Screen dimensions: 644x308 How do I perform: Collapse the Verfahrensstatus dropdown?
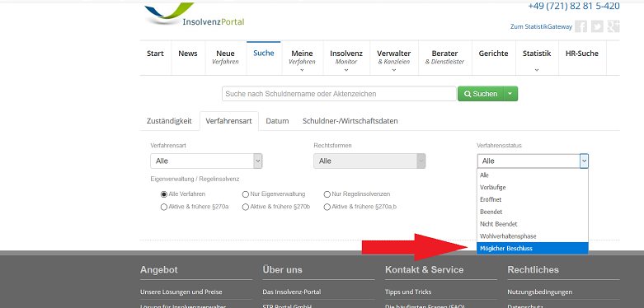(533, 161)
